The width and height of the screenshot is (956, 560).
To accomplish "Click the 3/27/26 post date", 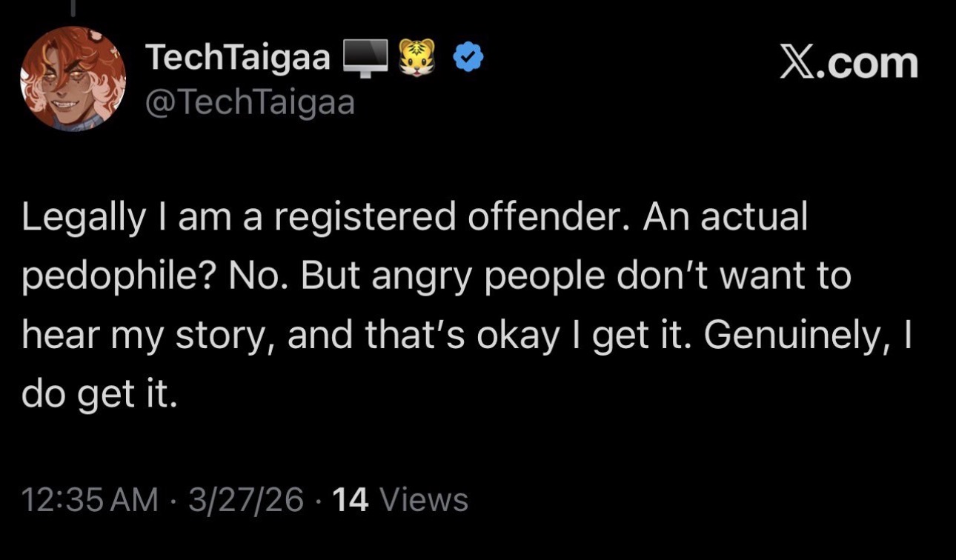I will (x=245, y=500).
